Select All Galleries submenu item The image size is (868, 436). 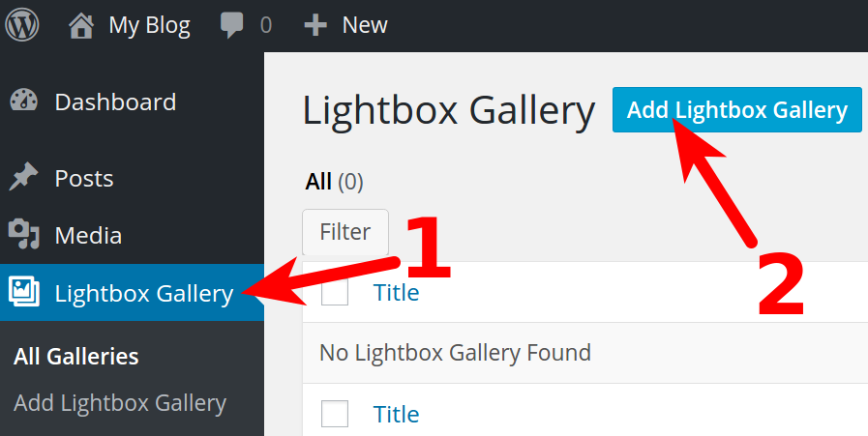click(76, 357)
